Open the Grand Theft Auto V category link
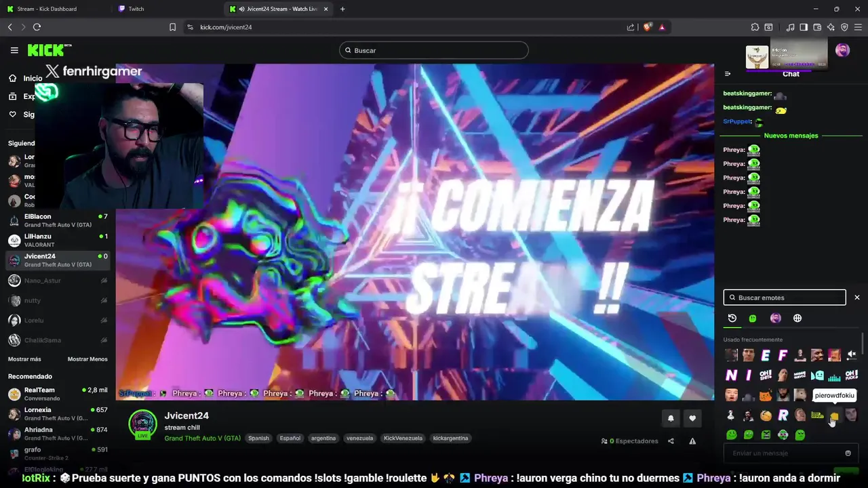This screenshot has width=868, height=488. tap(202, 438)
